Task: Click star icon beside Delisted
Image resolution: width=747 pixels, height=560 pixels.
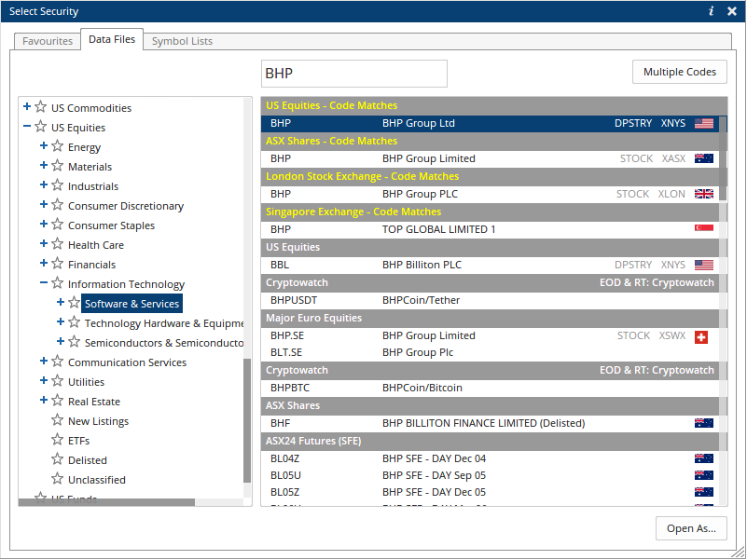Action: [x=58, y=458]
